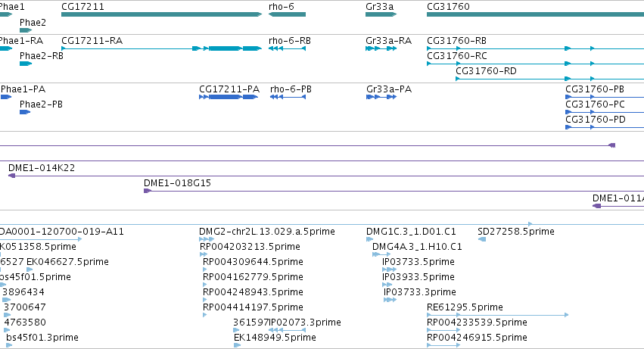Click the RE61295.5prime EST feature line
Viewport: 644px width, 349px height.
click(497, 315)
